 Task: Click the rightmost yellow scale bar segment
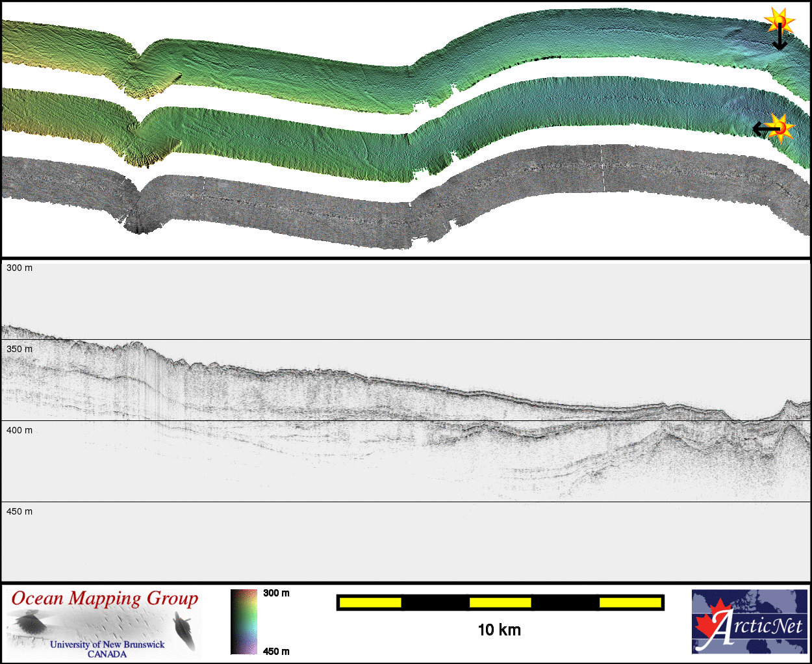click(629, 603)
